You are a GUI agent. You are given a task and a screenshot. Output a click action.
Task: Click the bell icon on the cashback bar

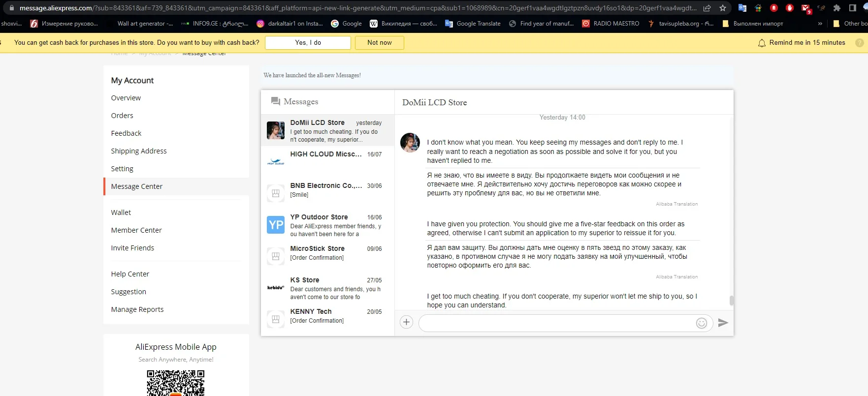pos(762,43)
